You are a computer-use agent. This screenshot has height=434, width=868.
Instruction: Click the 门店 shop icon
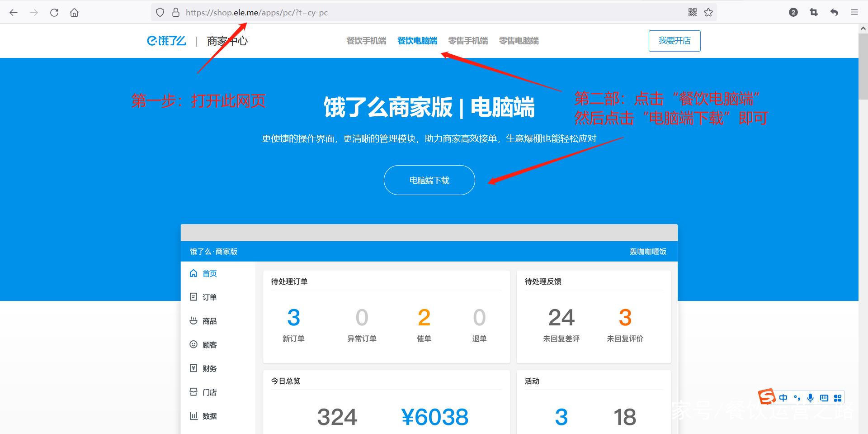[x=193, y=392]
